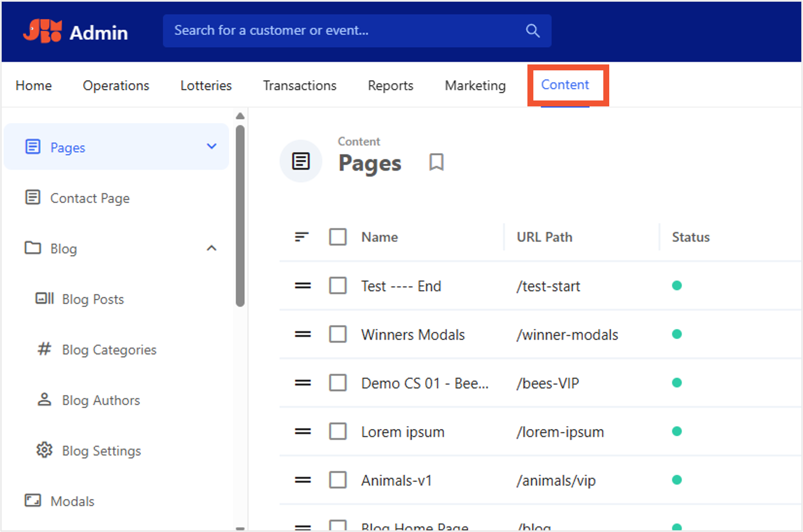803x532 pixels.
Task: Open Blog Authors person item
Action: (88, 400)
